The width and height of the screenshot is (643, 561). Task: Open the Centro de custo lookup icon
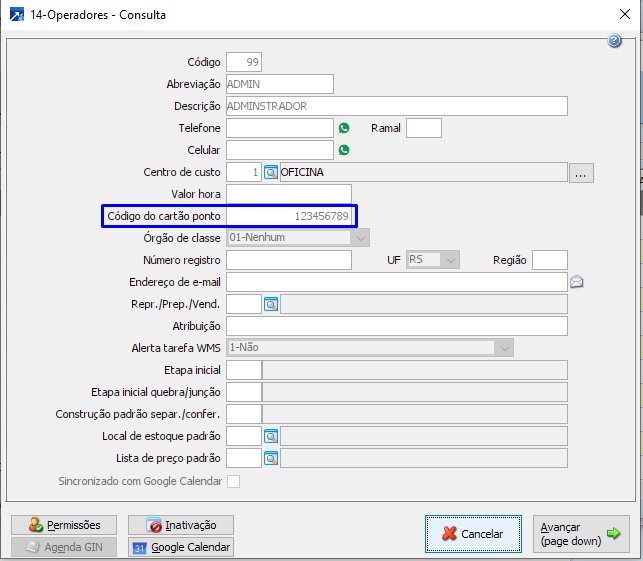click(x=271, y=172)
